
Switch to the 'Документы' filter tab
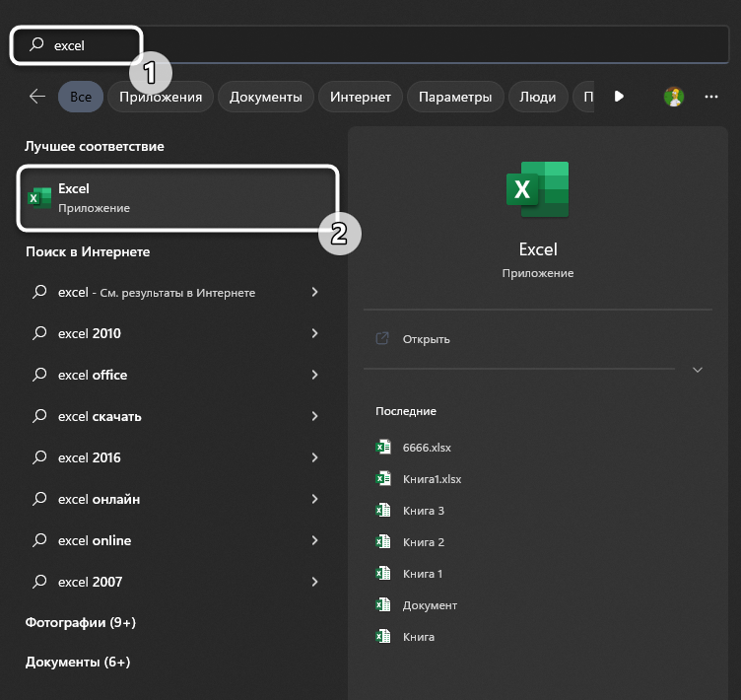266,97
